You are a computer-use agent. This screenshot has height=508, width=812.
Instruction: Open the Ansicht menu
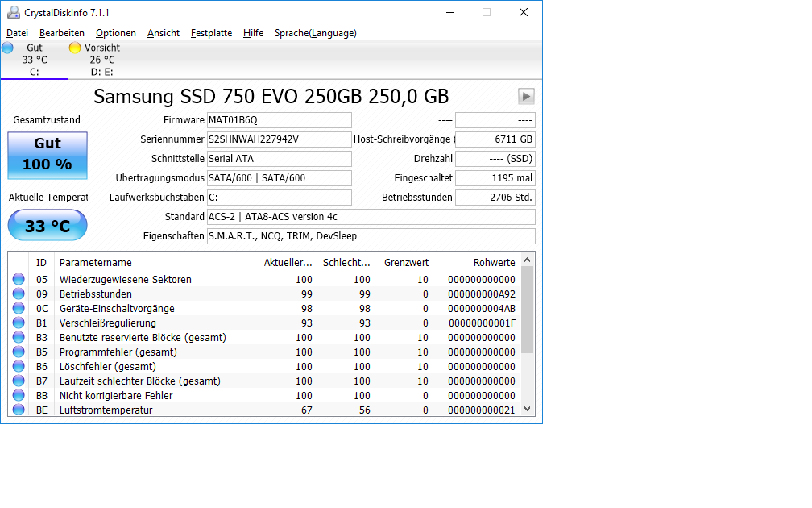(163, 33)
